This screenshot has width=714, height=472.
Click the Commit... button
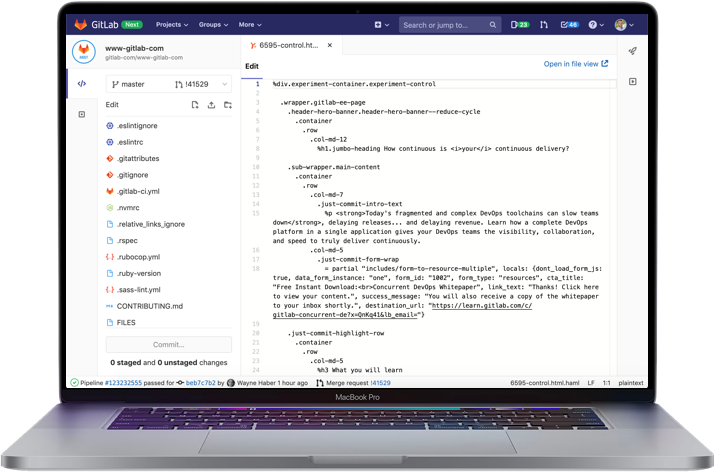point(168,345)
